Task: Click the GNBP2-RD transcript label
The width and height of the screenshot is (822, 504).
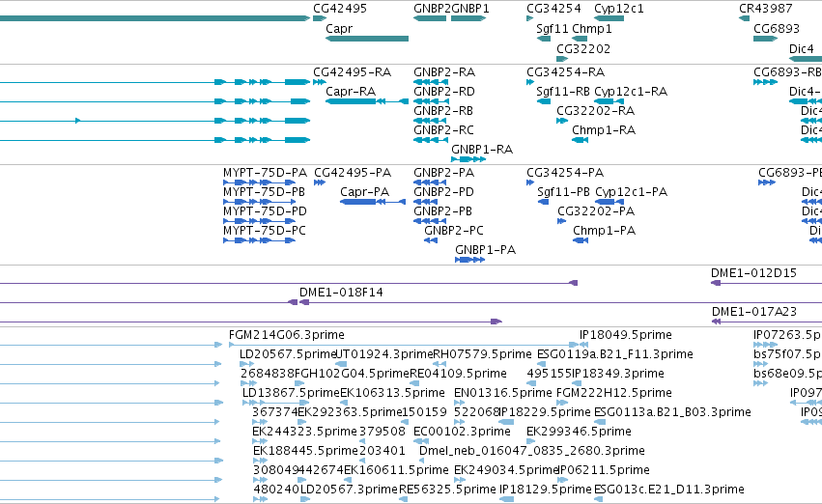Action: (444, 92)
